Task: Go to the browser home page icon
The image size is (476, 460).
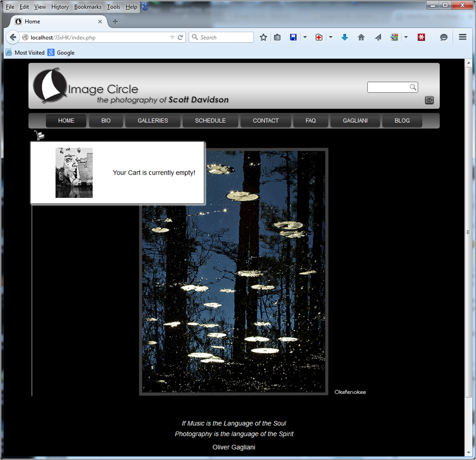Action: [361, 37]
